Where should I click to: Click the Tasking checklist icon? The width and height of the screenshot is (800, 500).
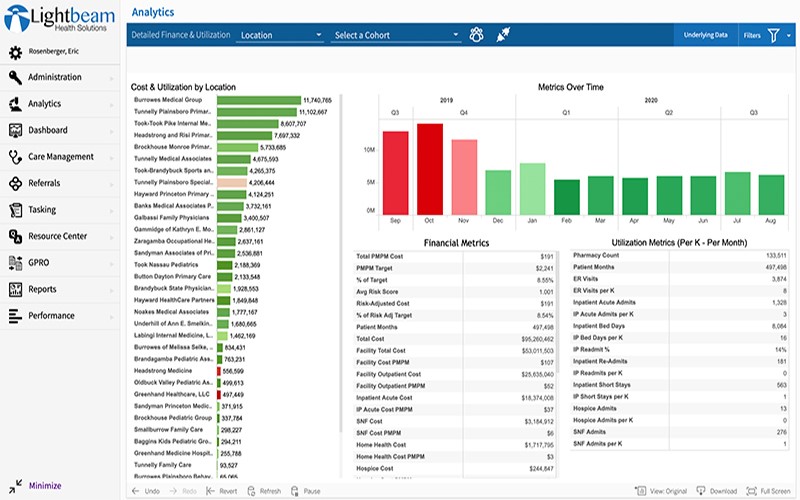15,210
